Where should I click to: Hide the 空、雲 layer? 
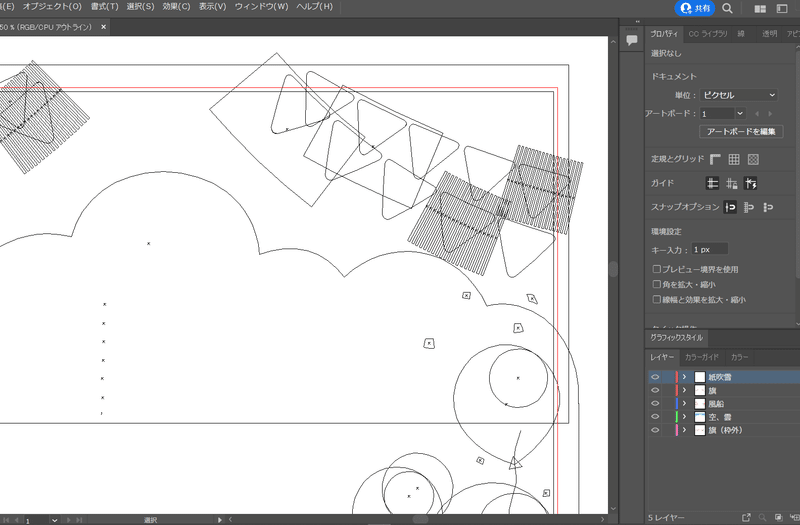(x=655, y=417)
